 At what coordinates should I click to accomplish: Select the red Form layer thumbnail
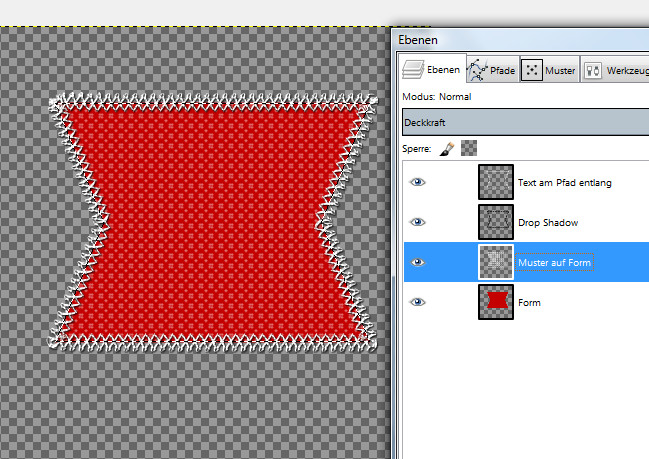pyautogui.click(x=496, y=301)
